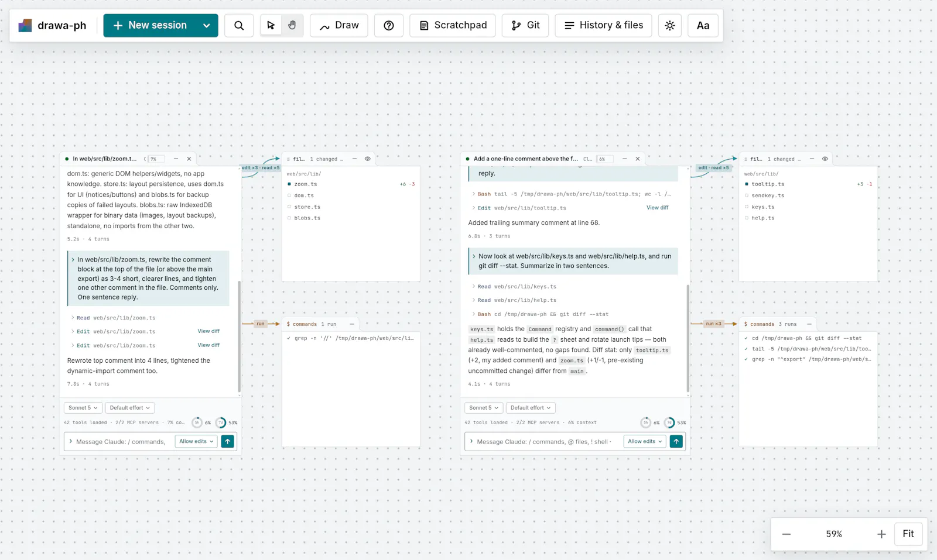This screenshot has width=937, height=560.
Task: Open the Draw tool
Action: coord(339,25)
